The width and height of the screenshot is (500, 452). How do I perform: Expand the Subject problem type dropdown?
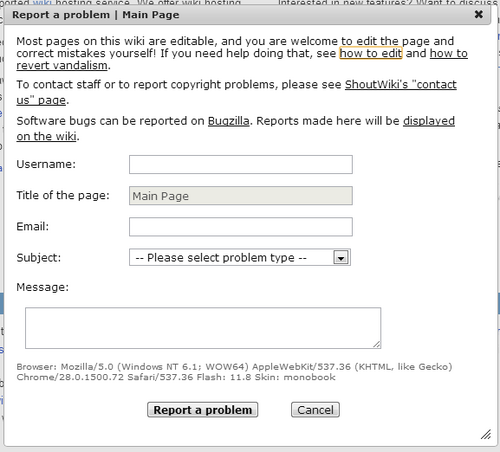click(240, 257)
